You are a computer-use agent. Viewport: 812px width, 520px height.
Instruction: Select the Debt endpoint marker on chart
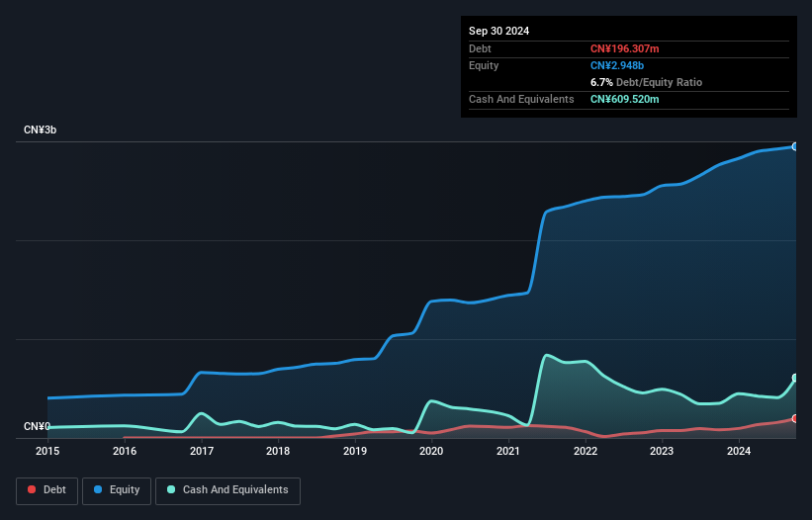pyautogui.click(x=795, y=418)
